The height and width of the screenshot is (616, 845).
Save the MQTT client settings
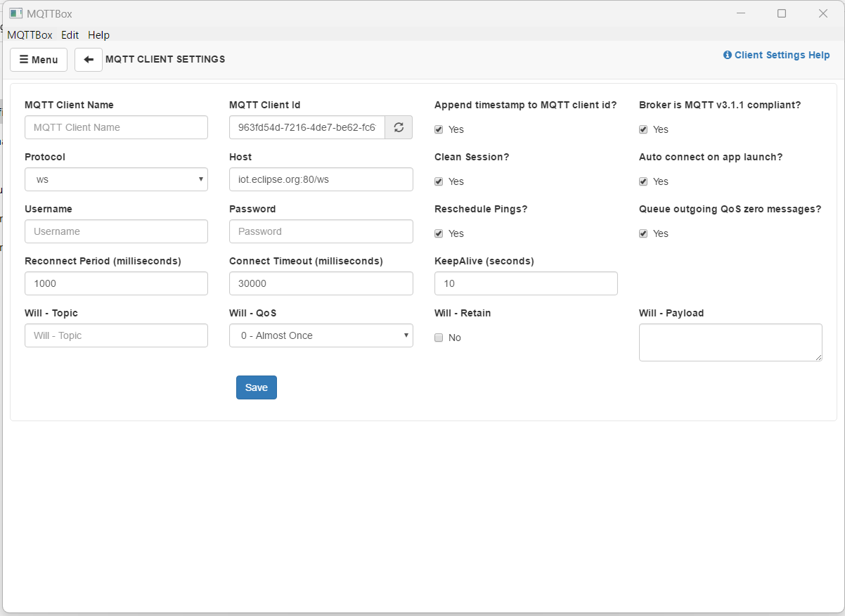coord(257,387)
